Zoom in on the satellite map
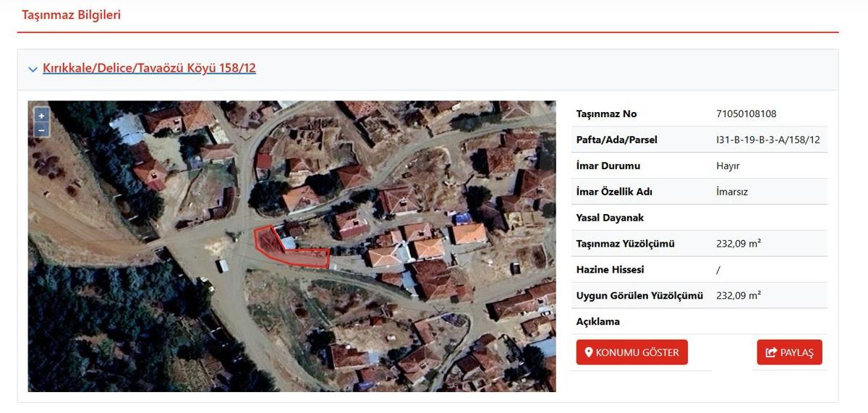Image resolution: width=868 pixels, height=413 pixels. [41, 116]
